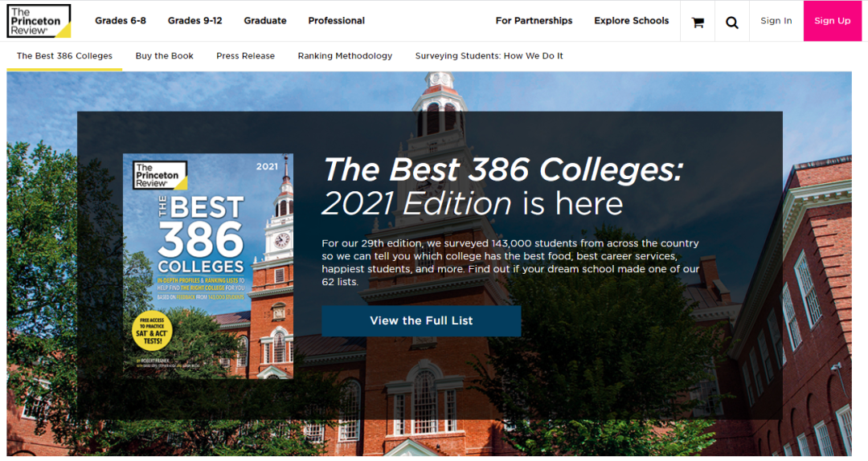Image resolution: width=868 pixels, height=461 pixels.
Task: Open the Graduate menu
Action: tap(265, 21)
